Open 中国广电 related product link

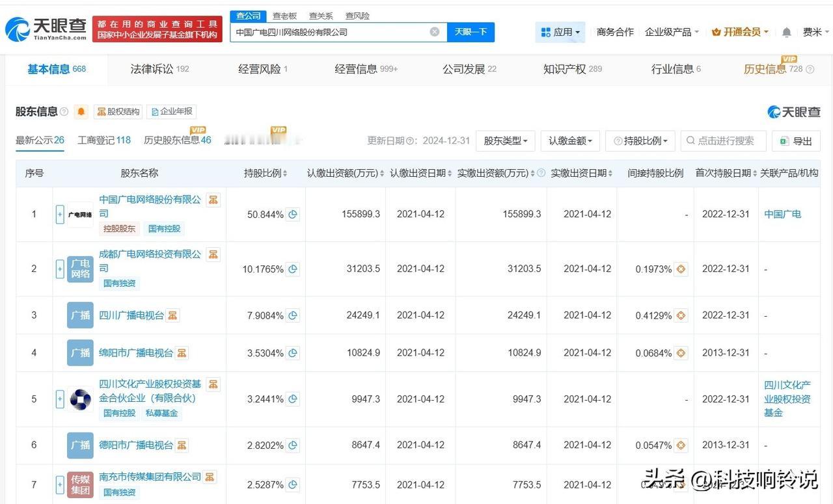pos(782,214)
